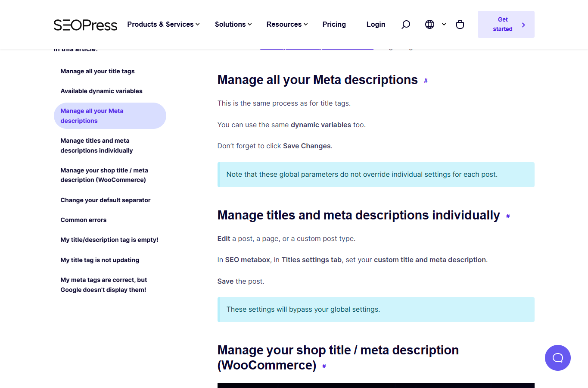This screenshot has height=388, width=588.
Task: Jump to Manage titles and meta descriptions individually in the sidebar
Action: (96, 145)
